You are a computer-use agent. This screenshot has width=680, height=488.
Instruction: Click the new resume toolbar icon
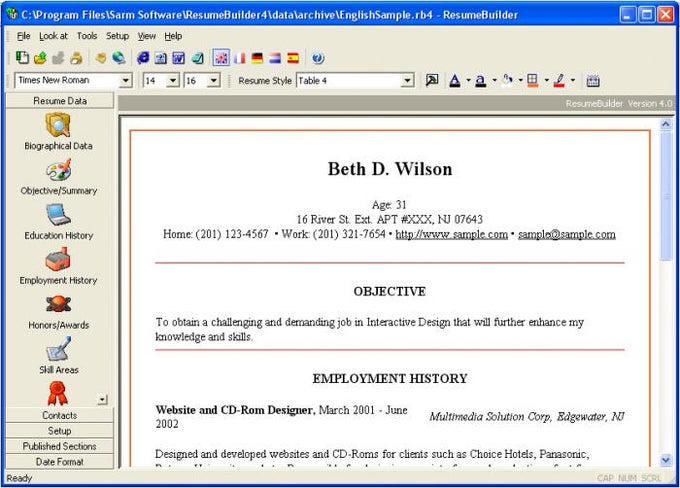[x=23, y=58]
